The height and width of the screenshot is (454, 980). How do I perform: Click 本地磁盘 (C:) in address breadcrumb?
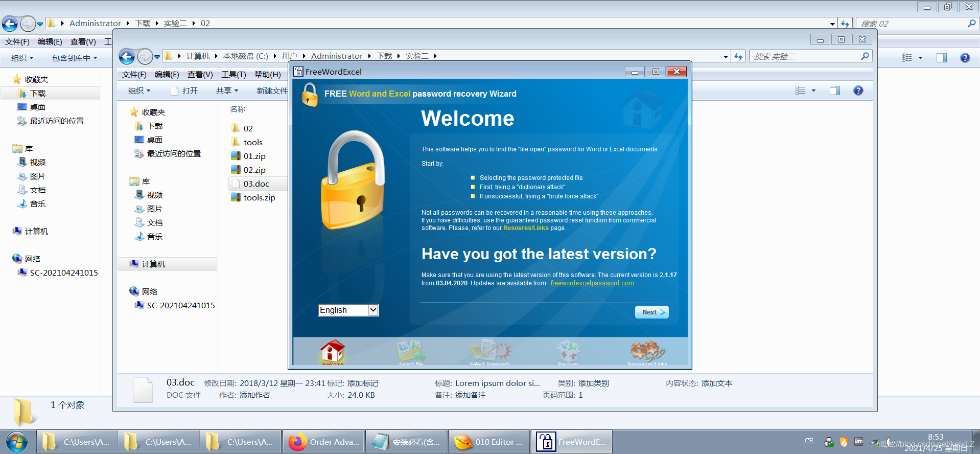pyautogui.click(x=245, y=56)
